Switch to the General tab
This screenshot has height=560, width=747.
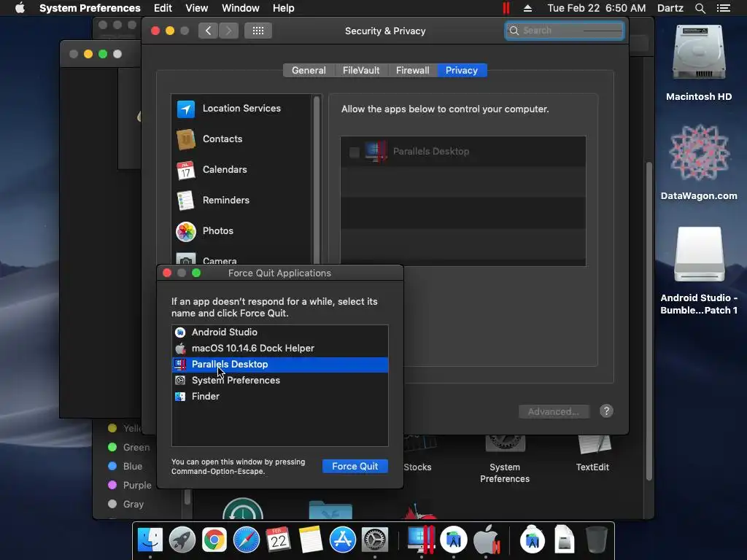[309, 71]
